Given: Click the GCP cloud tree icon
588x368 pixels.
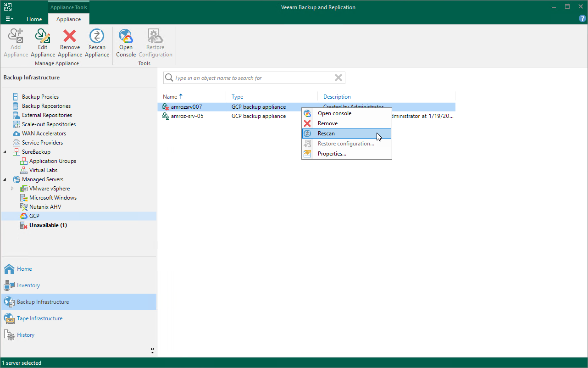Looking at the screenshot, I should pyautogui.click(x=24, y=216).
